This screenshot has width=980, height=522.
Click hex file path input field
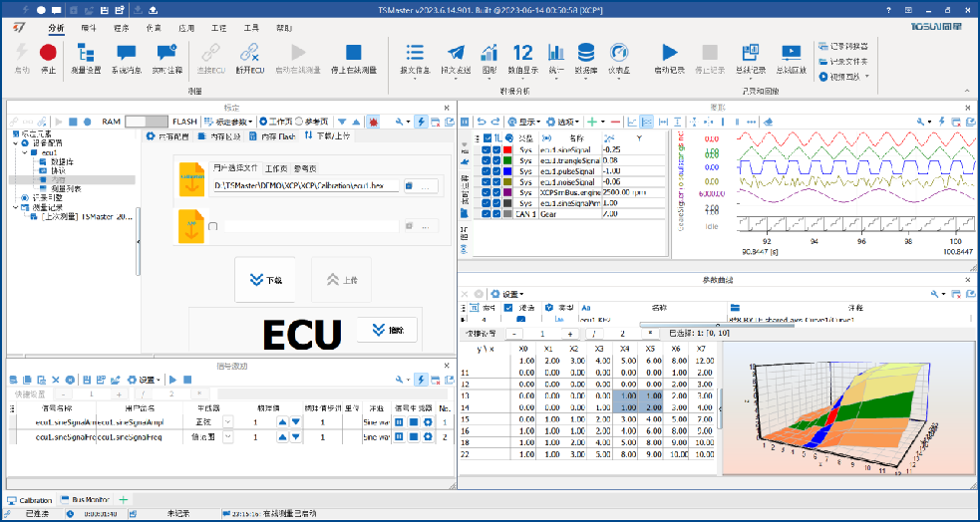[305, 185]
